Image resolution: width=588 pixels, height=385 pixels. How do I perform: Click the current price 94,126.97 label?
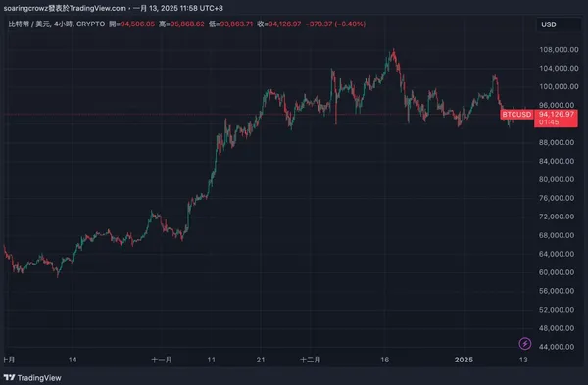[557, 114]
